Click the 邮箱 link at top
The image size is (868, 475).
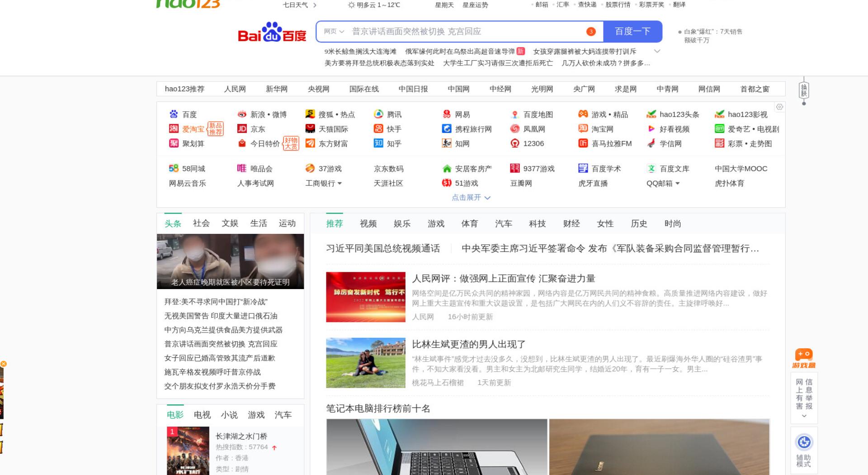tap(542, 5)
